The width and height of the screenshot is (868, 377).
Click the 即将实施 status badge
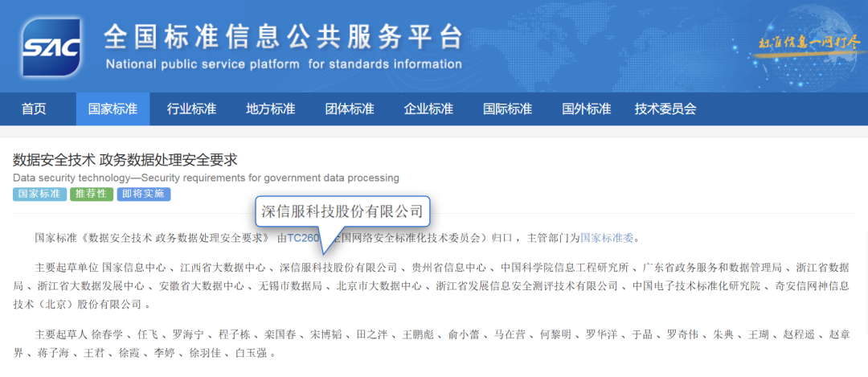(x=143, y=195)
